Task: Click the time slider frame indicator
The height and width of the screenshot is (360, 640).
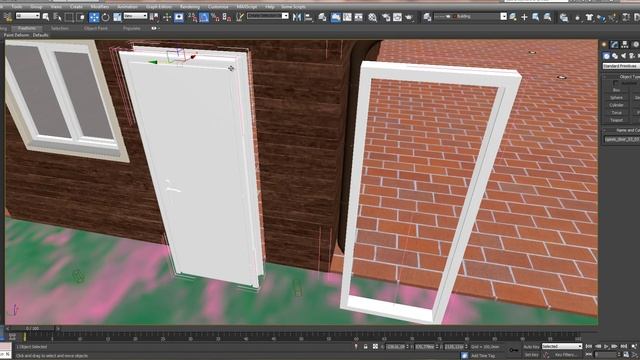Action: pyautogui.click(x=32, y=328)
